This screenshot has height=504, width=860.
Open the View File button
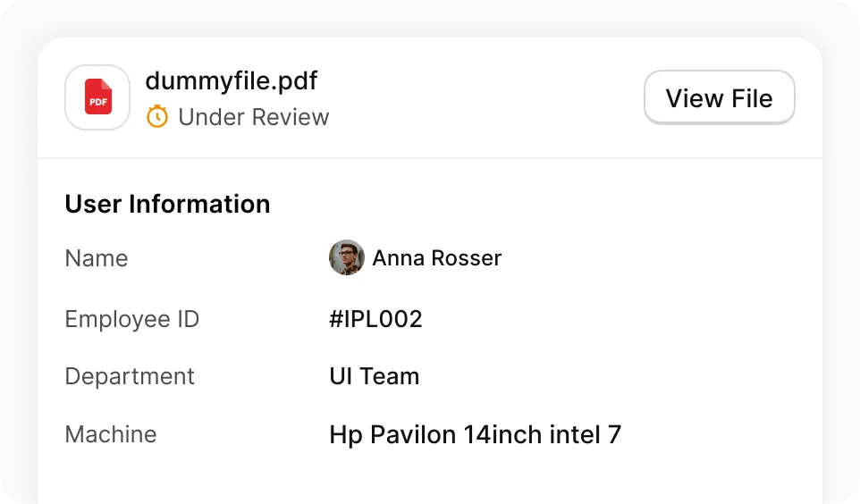(719, 97)
